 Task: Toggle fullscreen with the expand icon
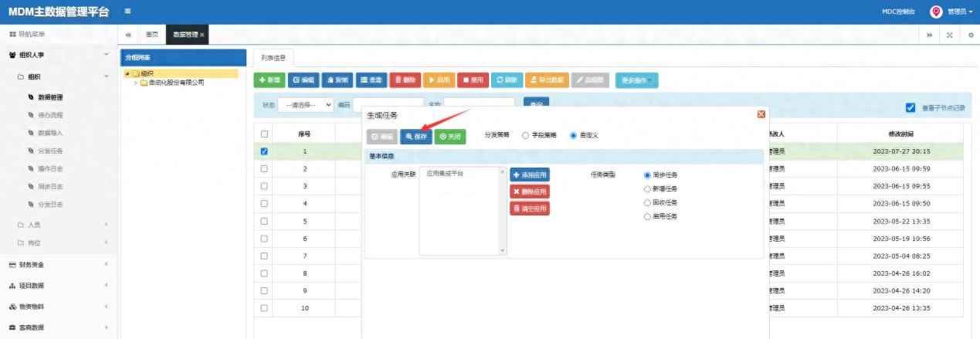949,36
